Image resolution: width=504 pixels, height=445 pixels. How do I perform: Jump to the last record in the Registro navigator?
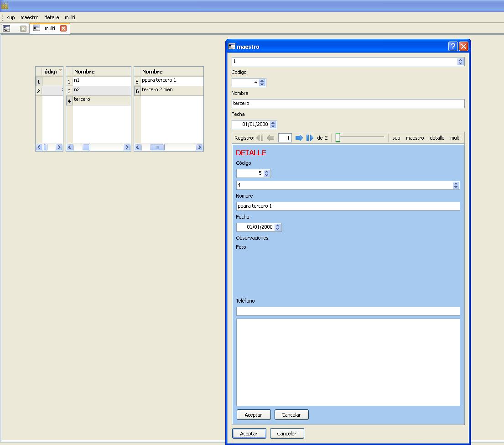pyautogui.click(x=310, y=138)
